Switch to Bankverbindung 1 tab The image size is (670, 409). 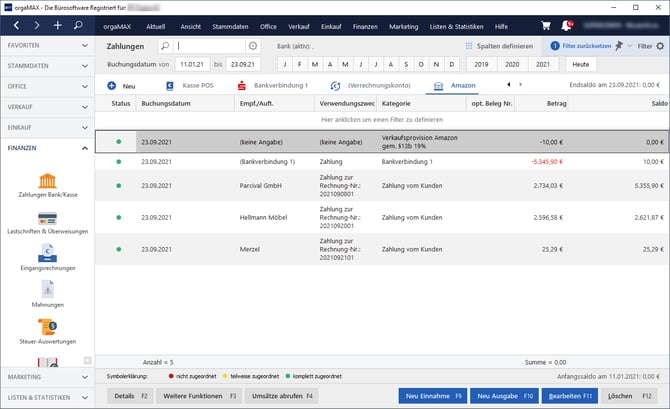[273, 85]
